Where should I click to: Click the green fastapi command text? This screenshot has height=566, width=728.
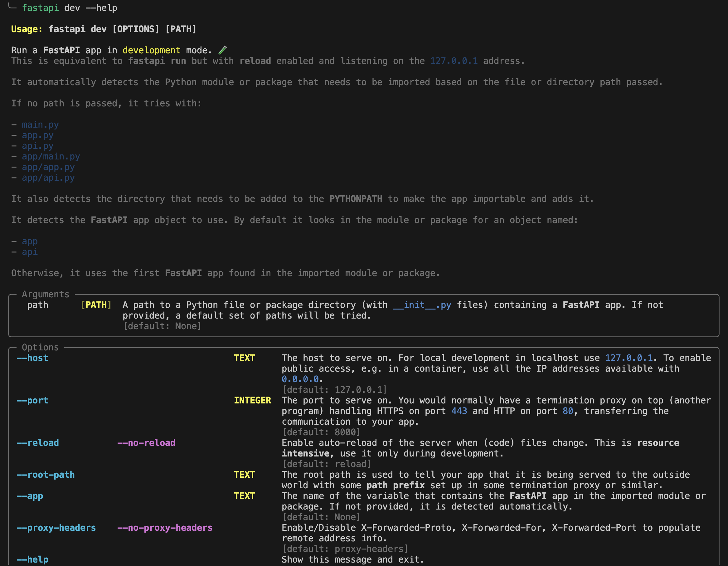pyautogui.click(x=40, y=8)
